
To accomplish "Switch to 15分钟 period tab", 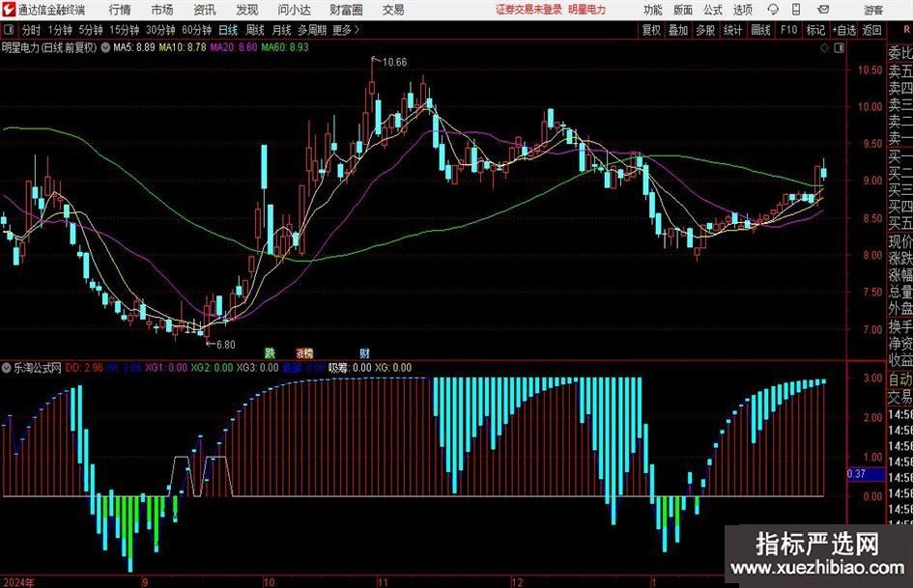I will point(124,30).
